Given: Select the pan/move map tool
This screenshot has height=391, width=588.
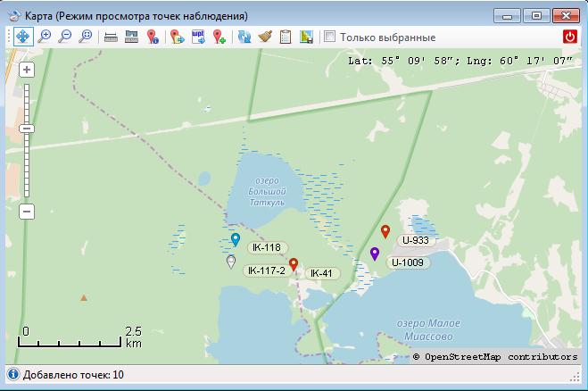Looking at the screenshot, I should [x=23, y=37].
